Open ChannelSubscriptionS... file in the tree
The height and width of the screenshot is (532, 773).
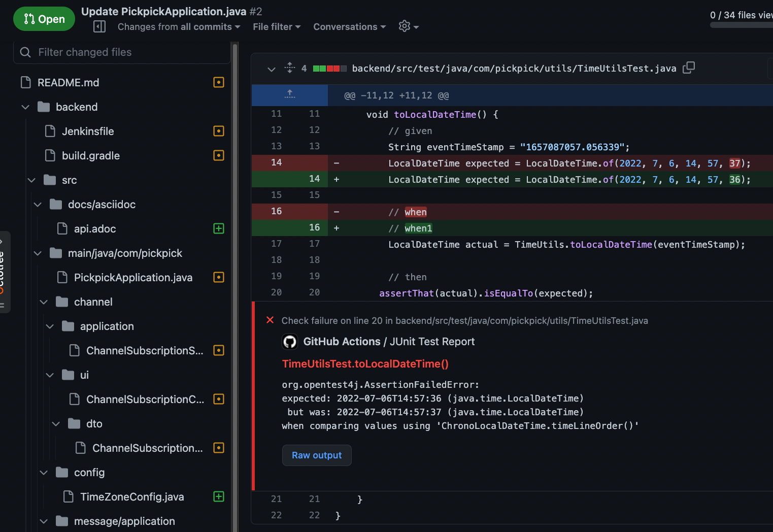(x=145, y=351)
